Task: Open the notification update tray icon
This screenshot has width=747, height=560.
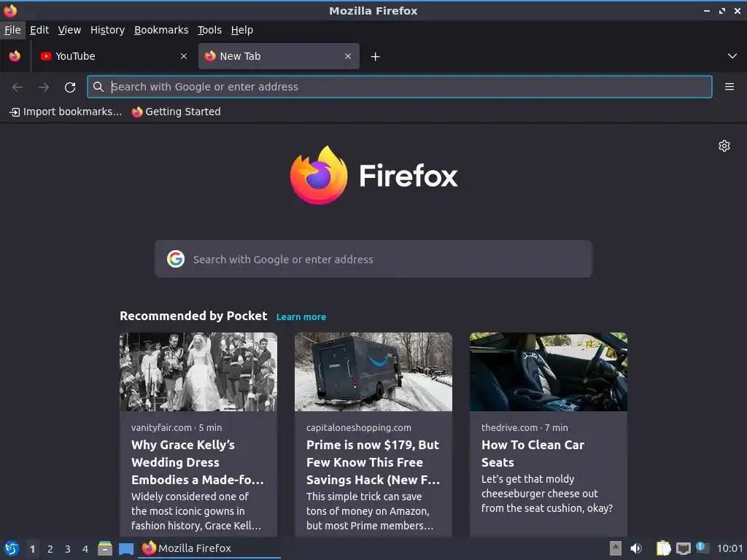Action: tap(703, 548)
